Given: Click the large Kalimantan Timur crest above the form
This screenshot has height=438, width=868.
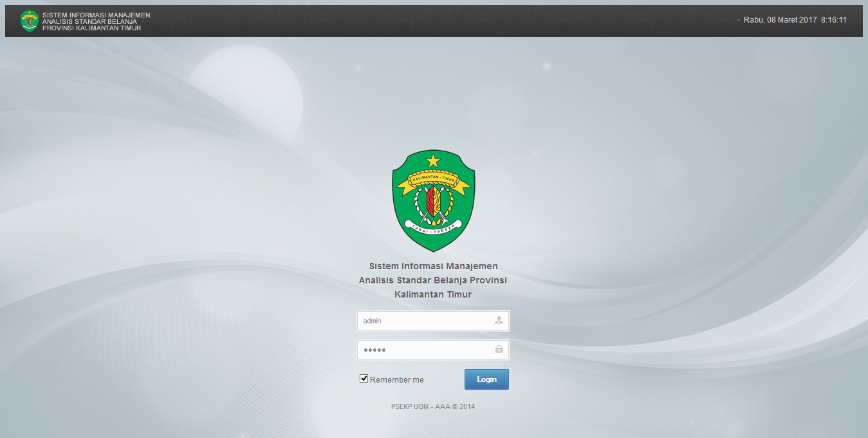Looking at the screenshot, I should (433, 201).
